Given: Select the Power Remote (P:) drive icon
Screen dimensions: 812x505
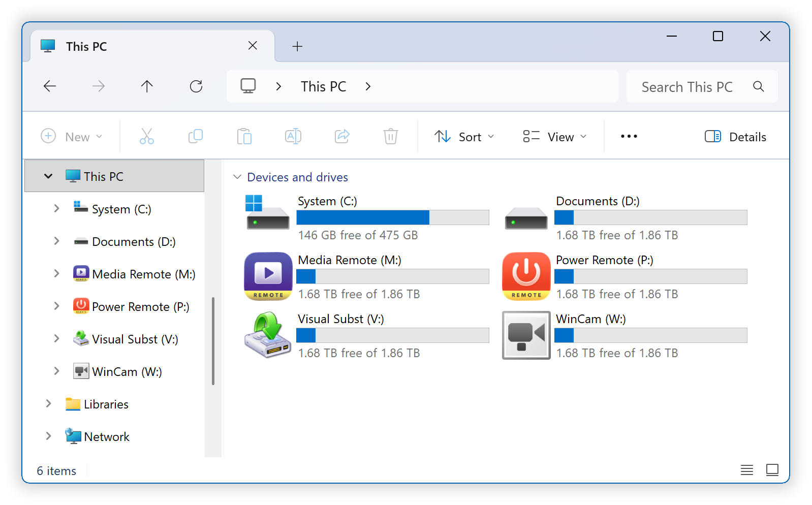Looking at the screenshot, I should 526,276.
